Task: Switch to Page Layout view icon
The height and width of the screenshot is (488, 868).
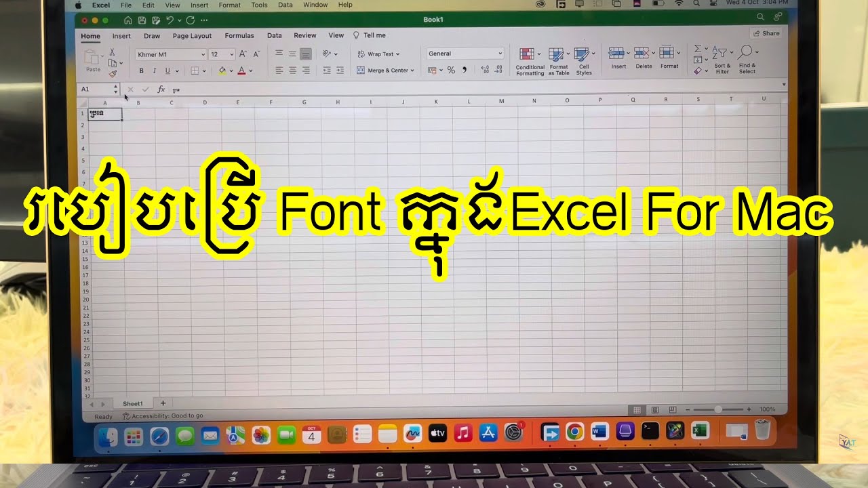Action: click(655, 410)
